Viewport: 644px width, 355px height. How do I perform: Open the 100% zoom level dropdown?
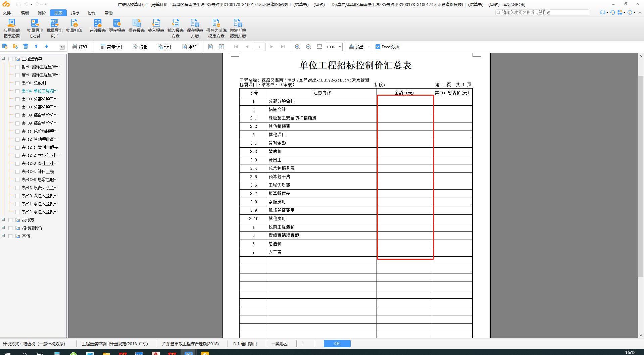(x=340, y=47)
